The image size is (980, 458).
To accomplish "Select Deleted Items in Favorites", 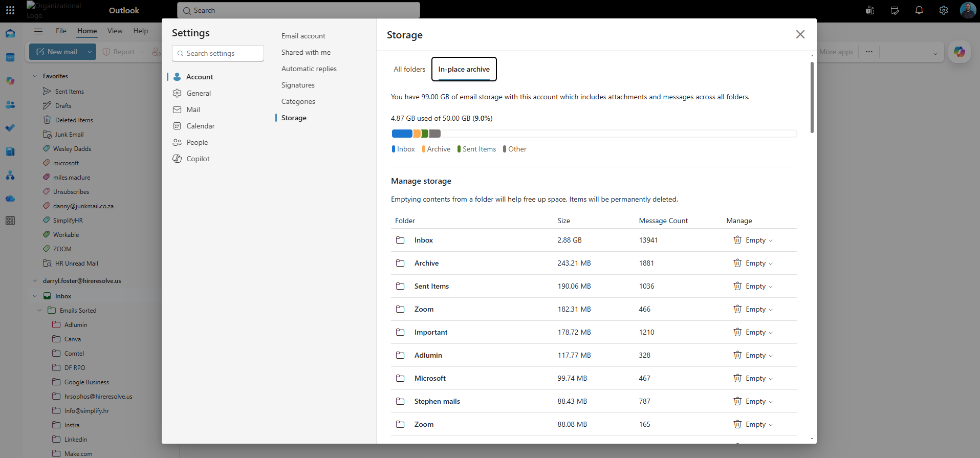I will 74,120.
